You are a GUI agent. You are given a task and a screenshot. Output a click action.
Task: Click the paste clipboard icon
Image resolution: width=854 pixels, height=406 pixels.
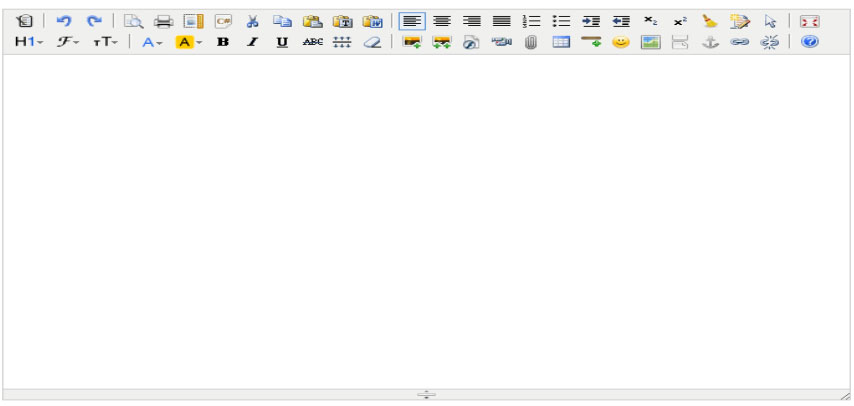tap(313, 22)
